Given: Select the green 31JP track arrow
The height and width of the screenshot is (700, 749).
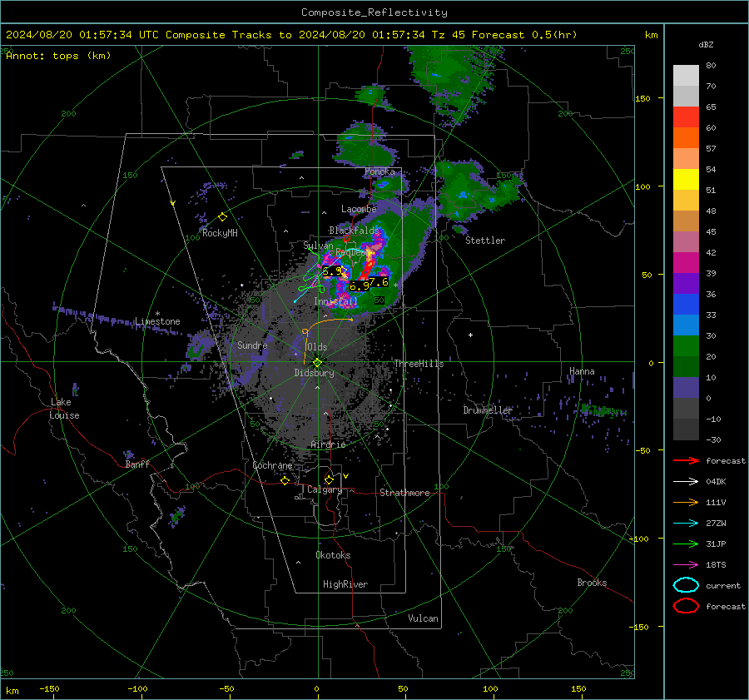Looking at the screenshot, I should 686,544.
